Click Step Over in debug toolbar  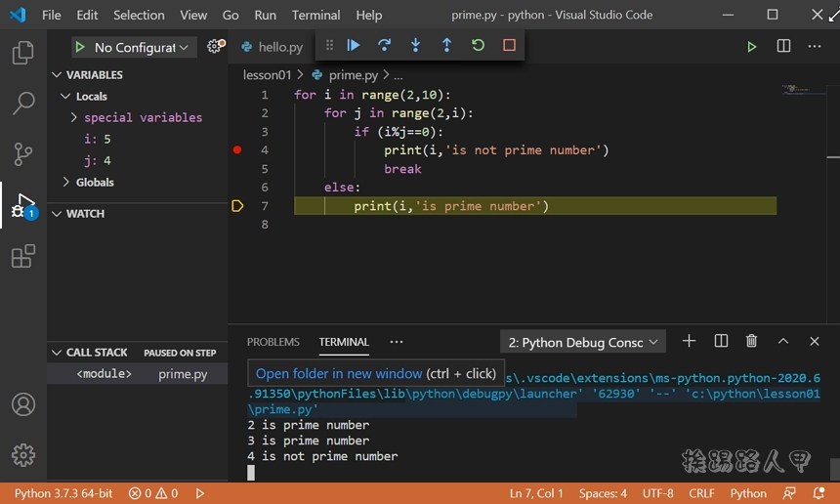pyautogui.click(x=385, y=46)
